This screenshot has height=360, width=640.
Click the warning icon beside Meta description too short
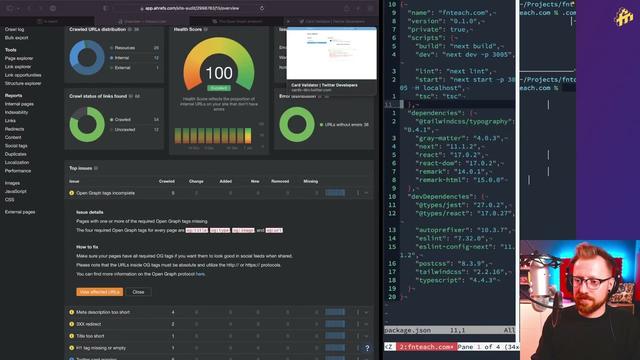coord(72,312)
